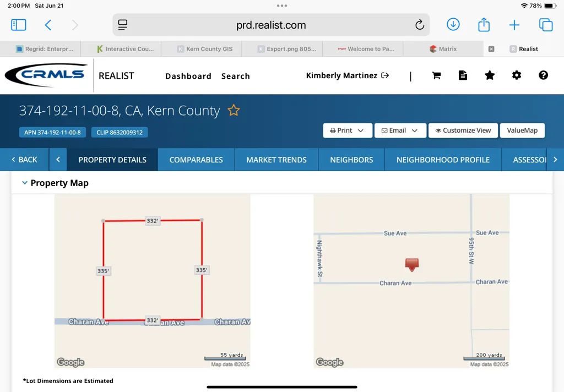The width and height of the screenshot is (564, 392).
Task: Click the document reports icon
Action: coord(463,75)
